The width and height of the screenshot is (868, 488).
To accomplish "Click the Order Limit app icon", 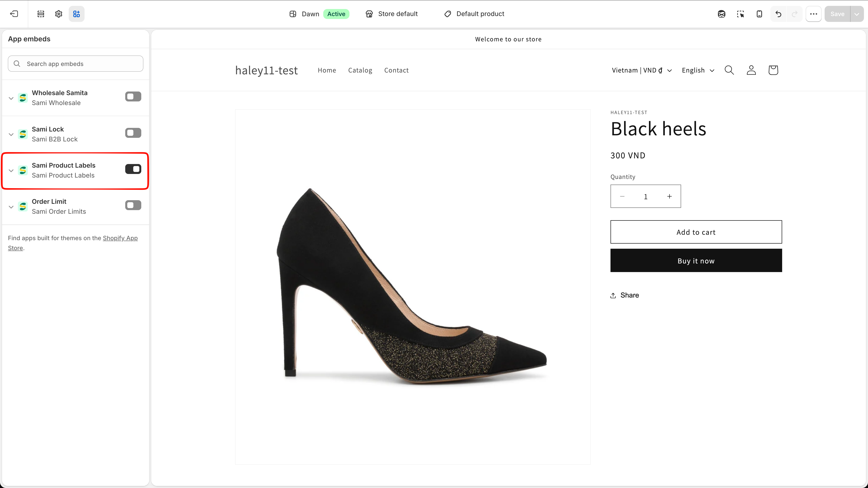I will coord(23,206).
